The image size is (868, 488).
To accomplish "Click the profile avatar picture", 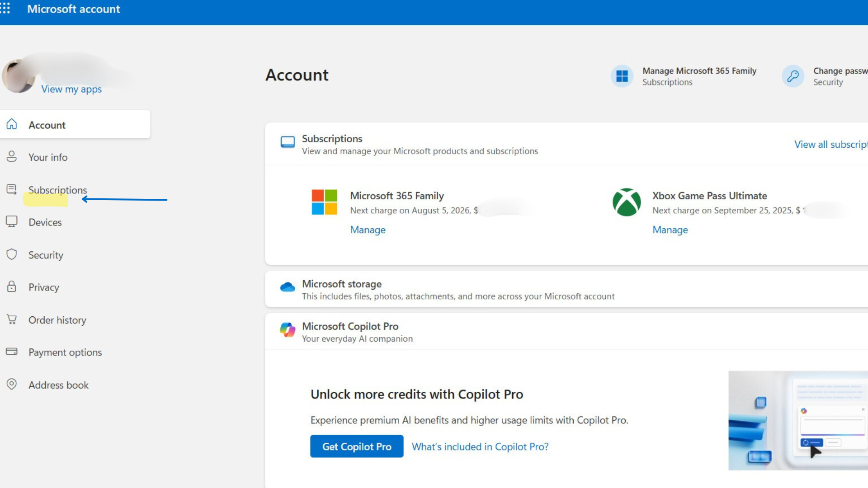I will click(18, 77).
